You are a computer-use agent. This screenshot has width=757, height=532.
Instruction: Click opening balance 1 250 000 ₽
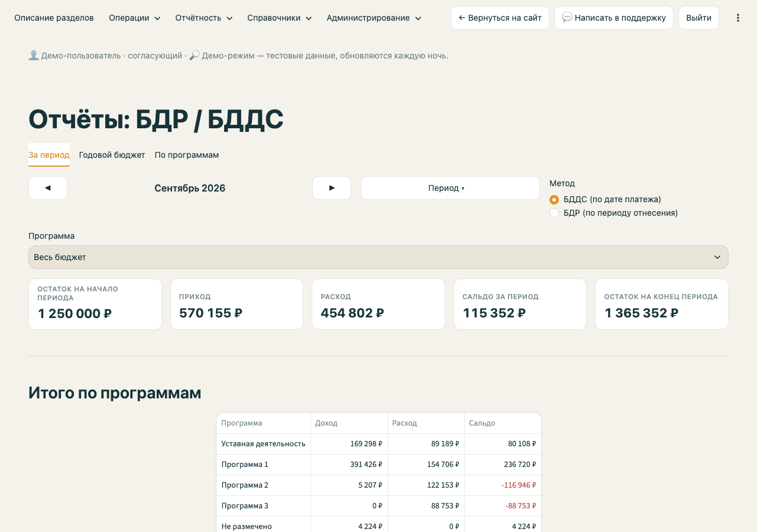coord(75,314)
